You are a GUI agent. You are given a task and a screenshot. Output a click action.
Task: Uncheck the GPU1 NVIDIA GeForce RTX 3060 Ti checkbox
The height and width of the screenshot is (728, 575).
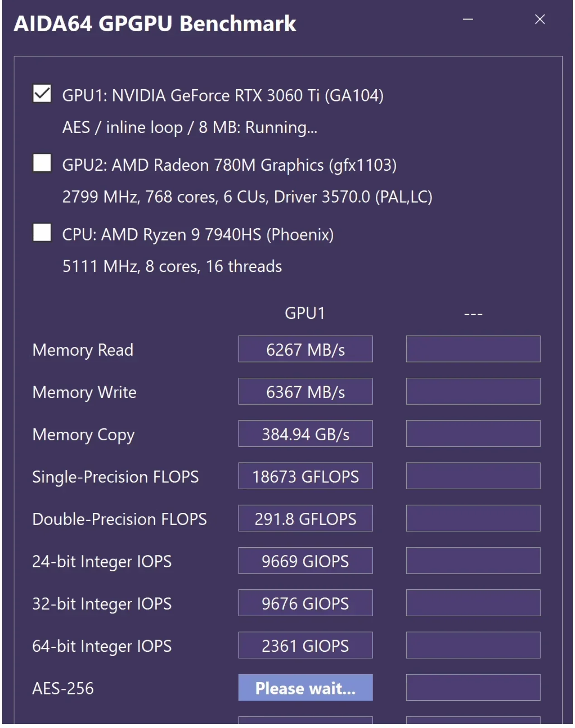(x=42, y=94)
